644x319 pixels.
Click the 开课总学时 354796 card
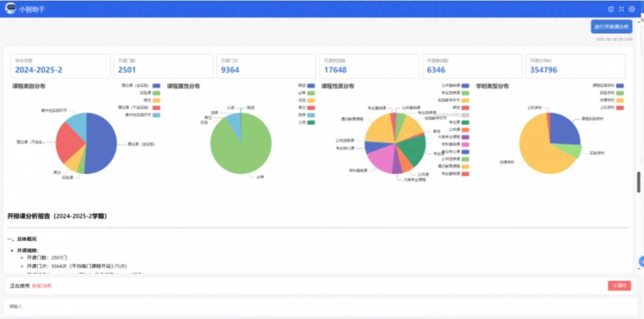coord(575,67)
